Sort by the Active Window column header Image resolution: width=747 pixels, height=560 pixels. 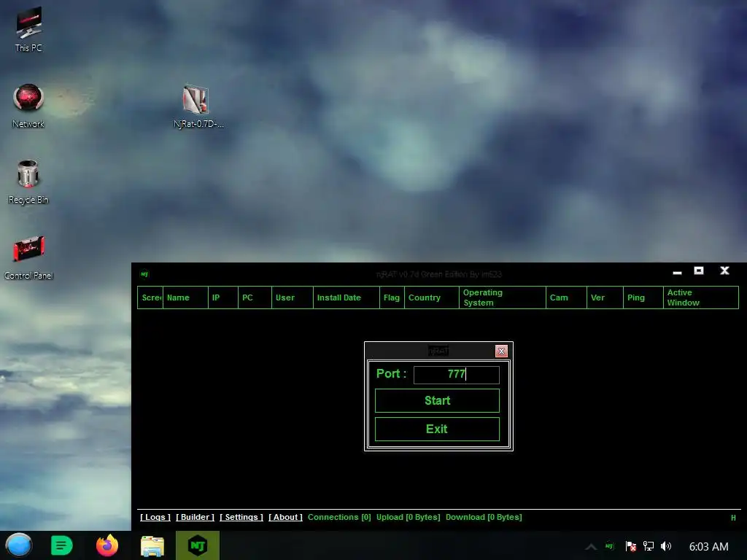coord(701,297)
